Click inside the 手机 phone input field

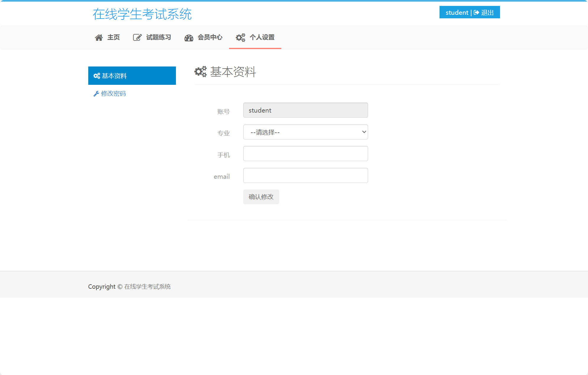305,153
